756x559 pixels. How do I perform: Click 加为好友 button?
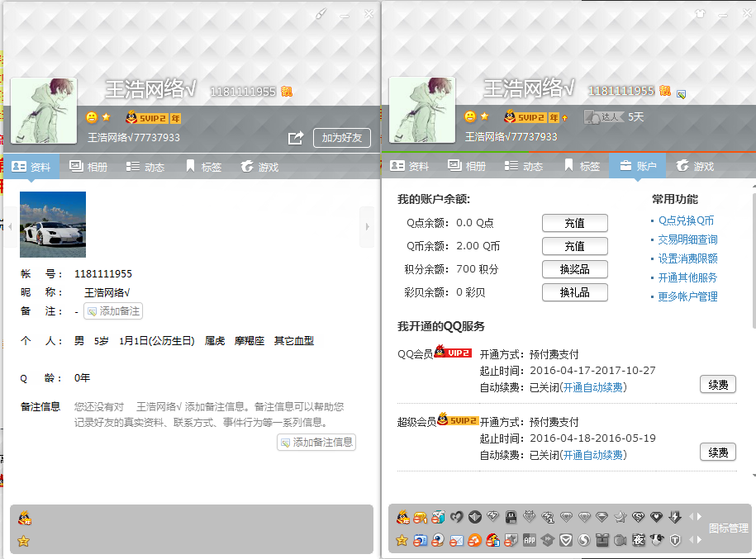[x=342, y=138]
